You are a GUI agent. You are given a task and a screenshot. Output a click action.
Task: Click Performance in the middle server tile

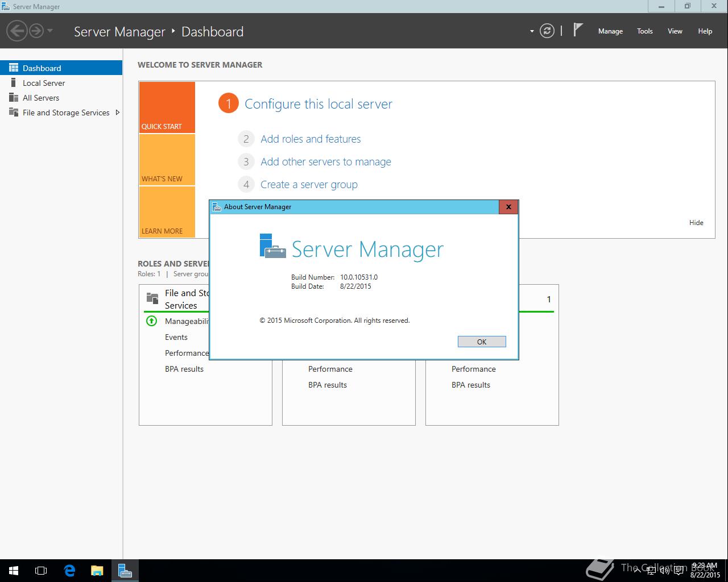click(330, 369)
